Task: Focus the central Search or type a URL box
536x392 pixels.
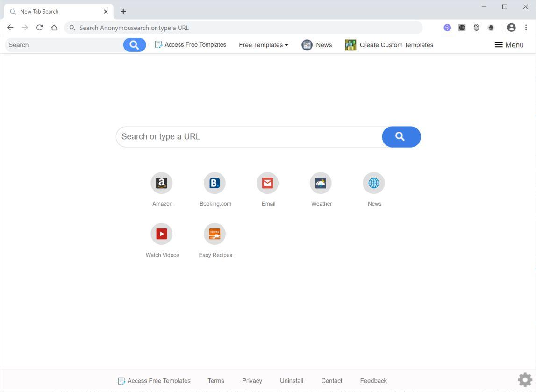Action: pos(249,137)
